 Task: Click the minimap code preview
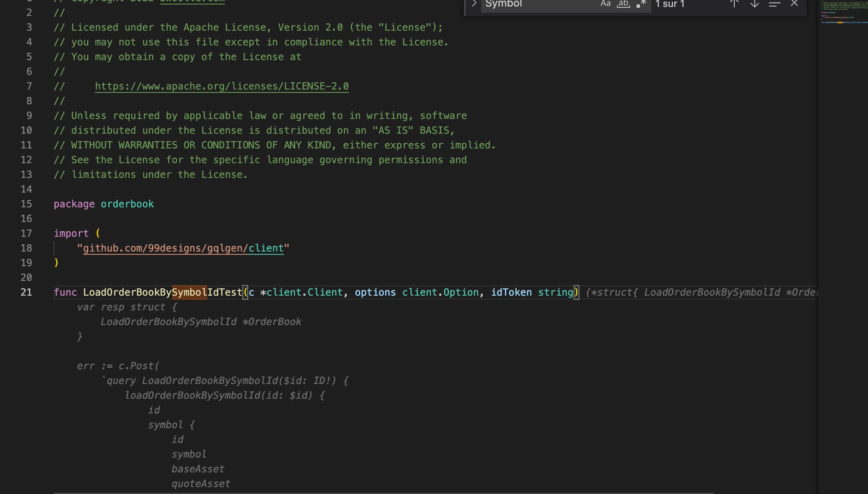(843, 13)
